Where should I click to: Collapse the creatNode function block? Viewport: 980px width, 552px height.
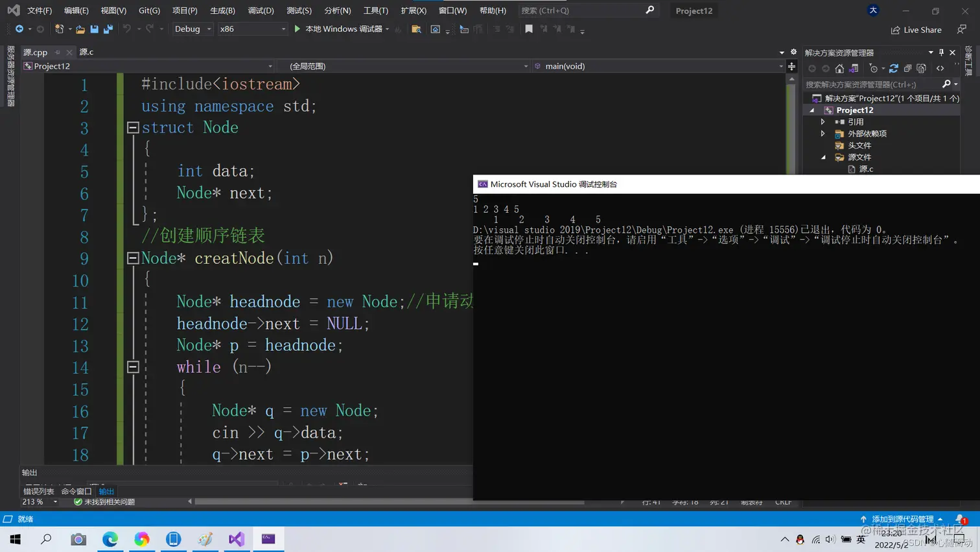pos(133,258)
